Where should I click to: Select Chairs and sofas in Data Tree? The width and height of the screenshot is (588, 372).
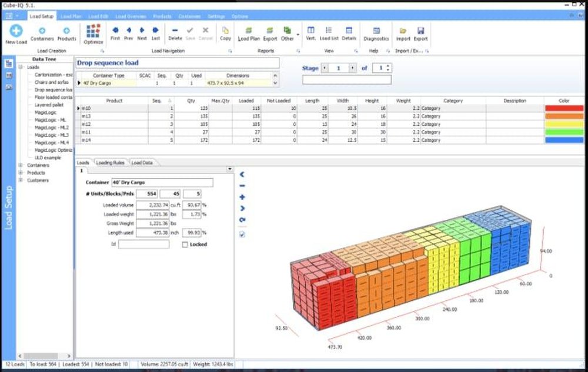point(52,82)
